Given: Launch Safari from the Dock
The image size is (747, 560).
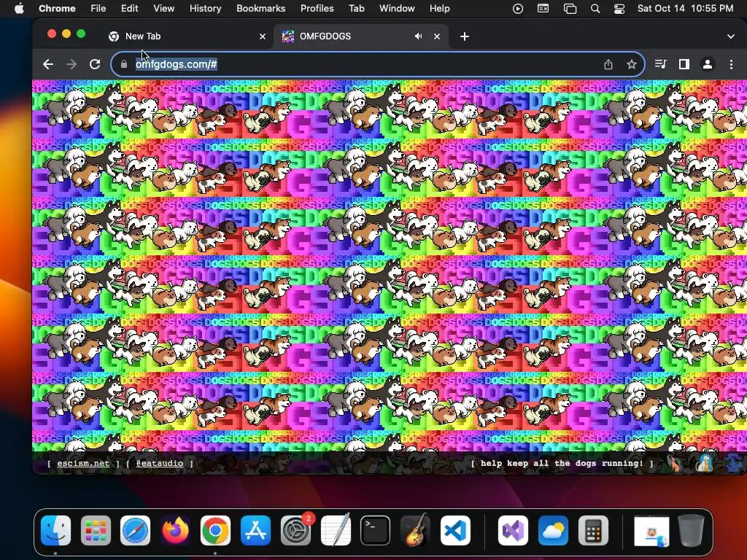Looking at the screenshot, I should coord(135,531).
